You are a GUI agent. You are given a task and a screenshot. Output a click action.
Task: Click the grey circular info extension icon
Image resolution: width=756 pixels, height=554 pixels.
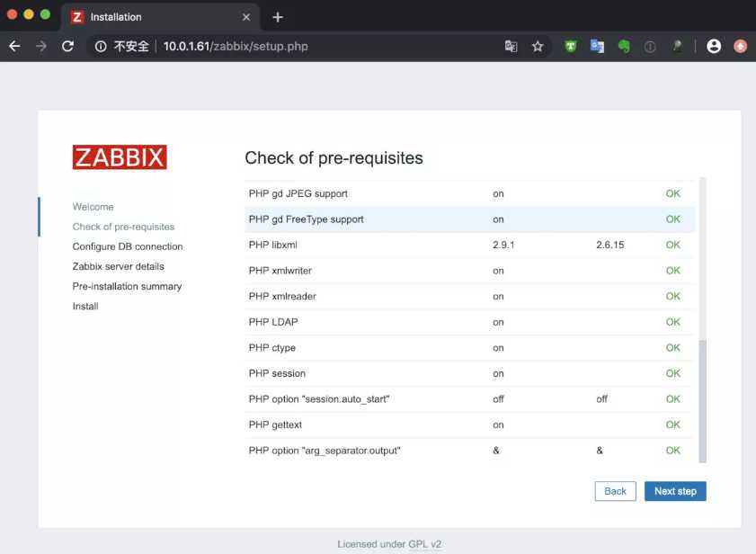point(650,47)
